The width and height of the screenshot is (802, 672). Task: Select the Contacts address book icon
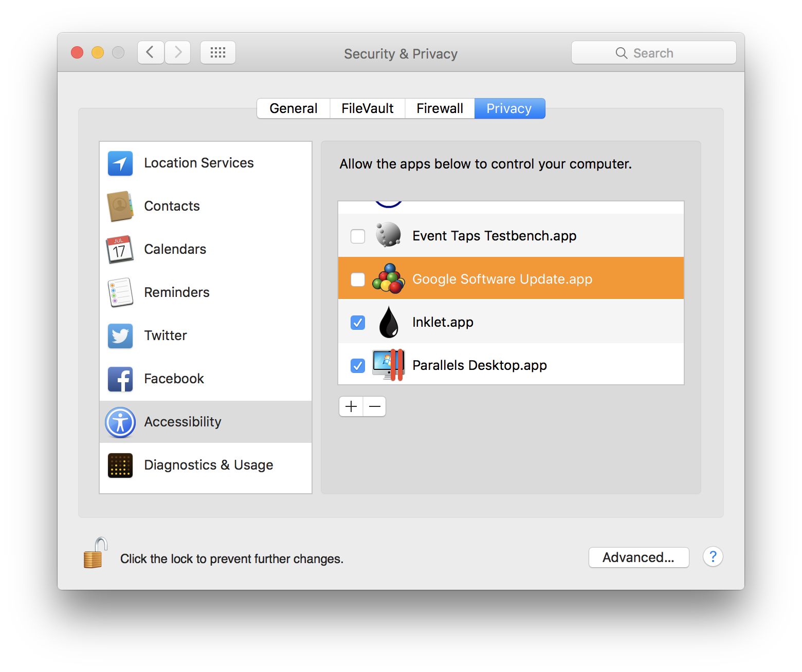click(120, 207)
